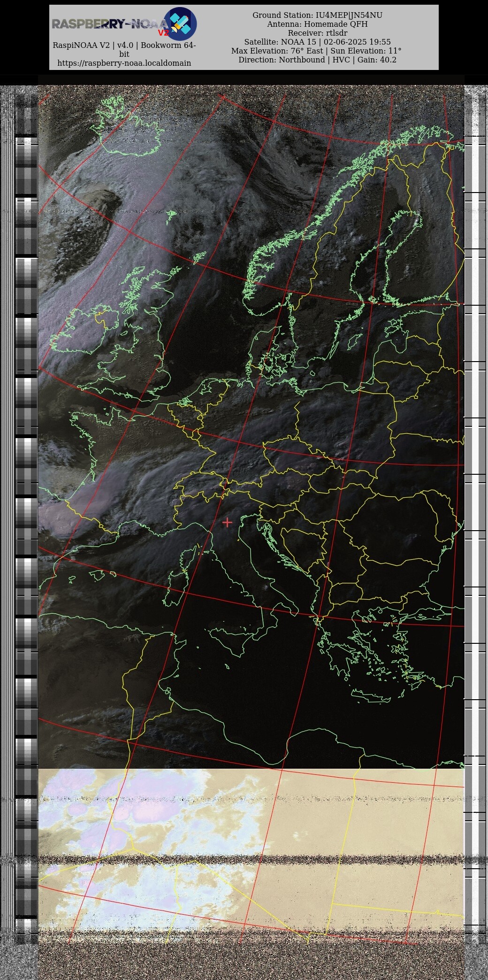Click the 'Receiver: rtlsdr' line
The height and width of the screenshot is (980, 488).
(x=318, y=33)
